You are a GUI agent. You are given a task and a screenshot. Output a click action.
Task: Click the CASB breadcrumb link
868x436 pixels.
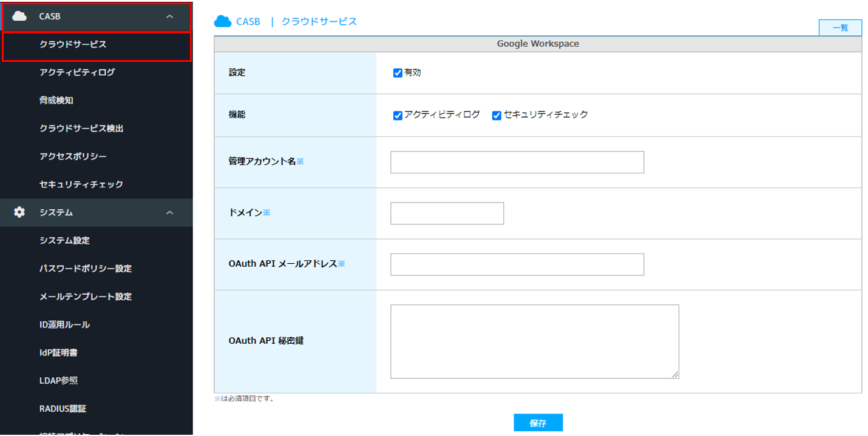click(248, 22)
